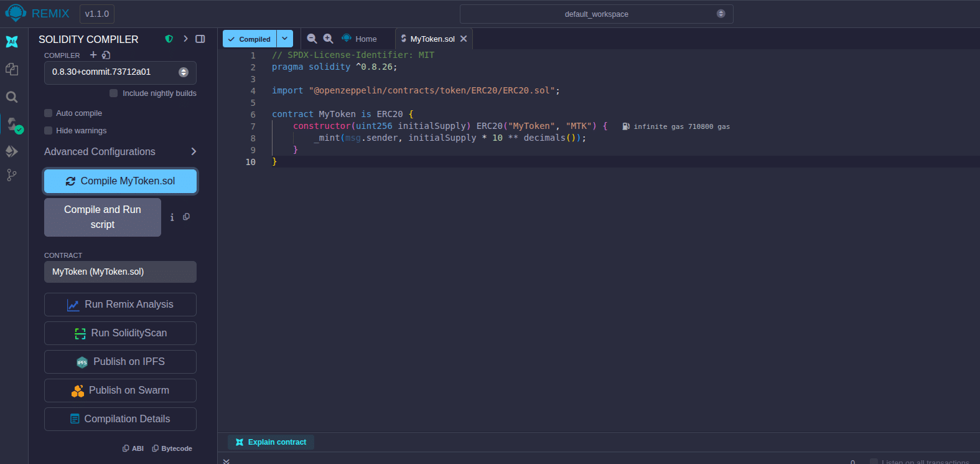Open the Git source control icon
This screenshot has height=464, width=980.
pyautogui.click(x=12, y=175)
